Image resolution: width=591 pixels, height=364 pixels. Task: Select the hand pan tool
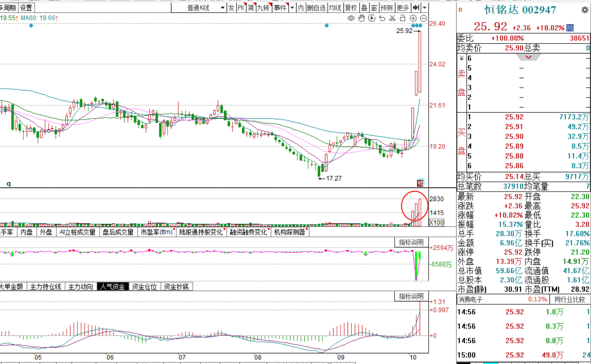click(361, 18)
